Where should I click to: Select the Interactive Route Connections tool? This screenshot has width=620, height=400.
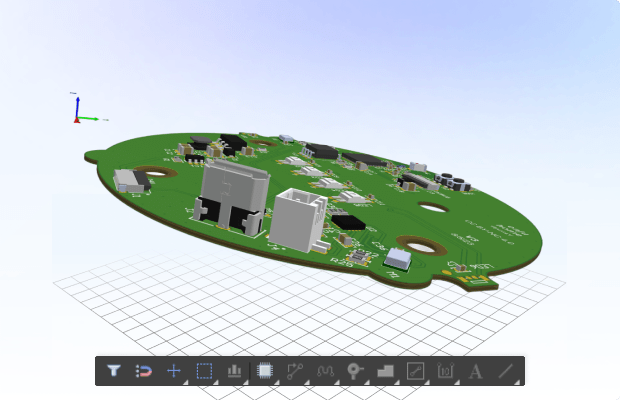tap(295, 371)
